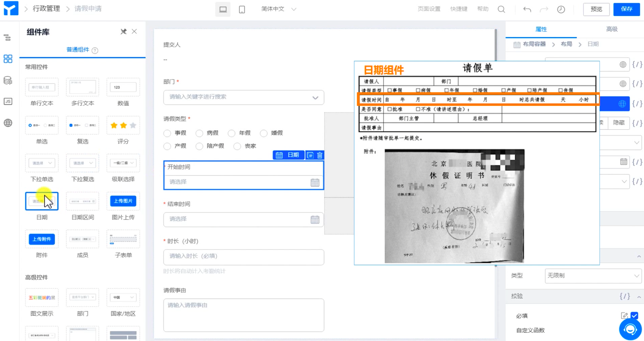Open the search magnifier in top bar
This screenshot has height=341, width=644.
[x=501, y=9]
